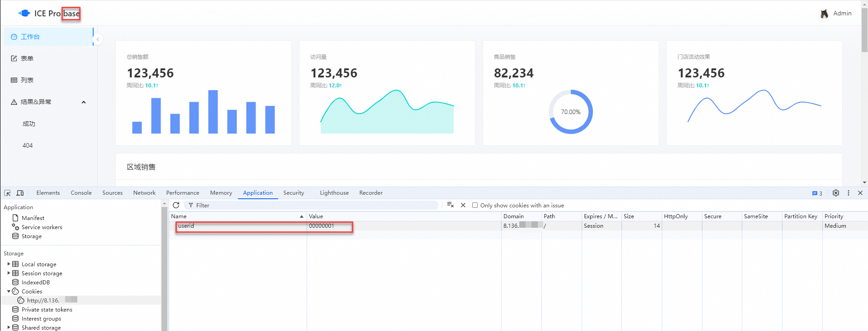868x331 pixels.
Task: Open the 列表 list menu item
Action: [x=48, y=80]
